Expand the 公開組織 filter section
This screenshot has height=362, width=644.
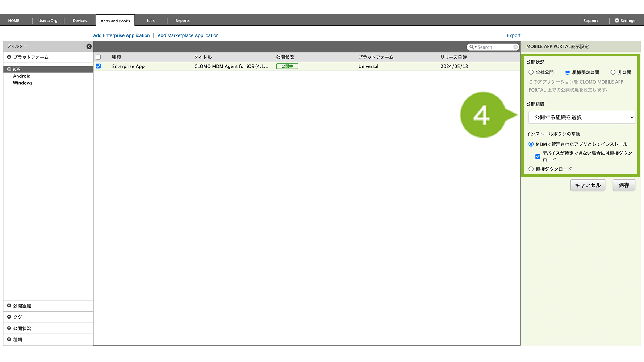[x=9, y=306]
